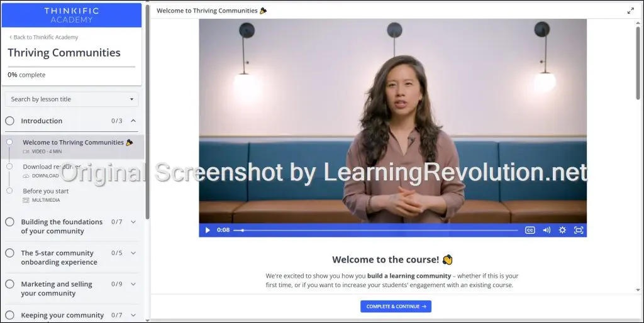The height and width of the screenshot is (323, 644).
Task: Expand Building the foundations chapter
Action: 133,222
